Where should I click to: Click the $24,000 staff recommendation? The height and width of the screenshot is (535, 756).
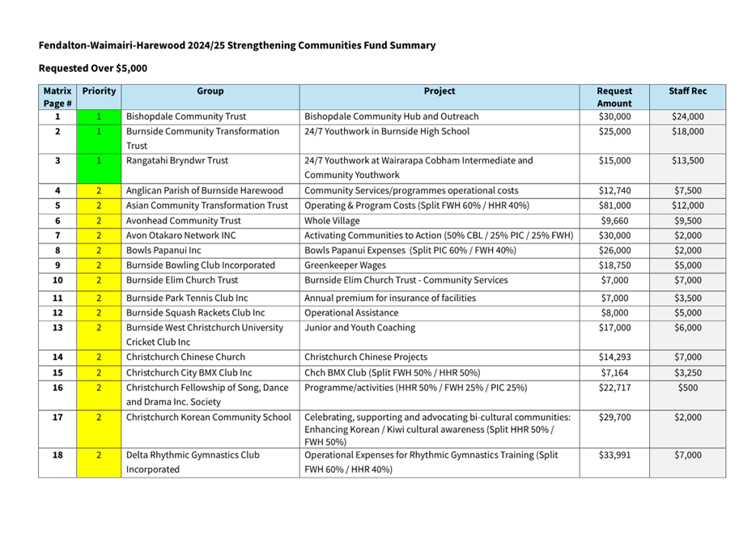coord(687,117)
